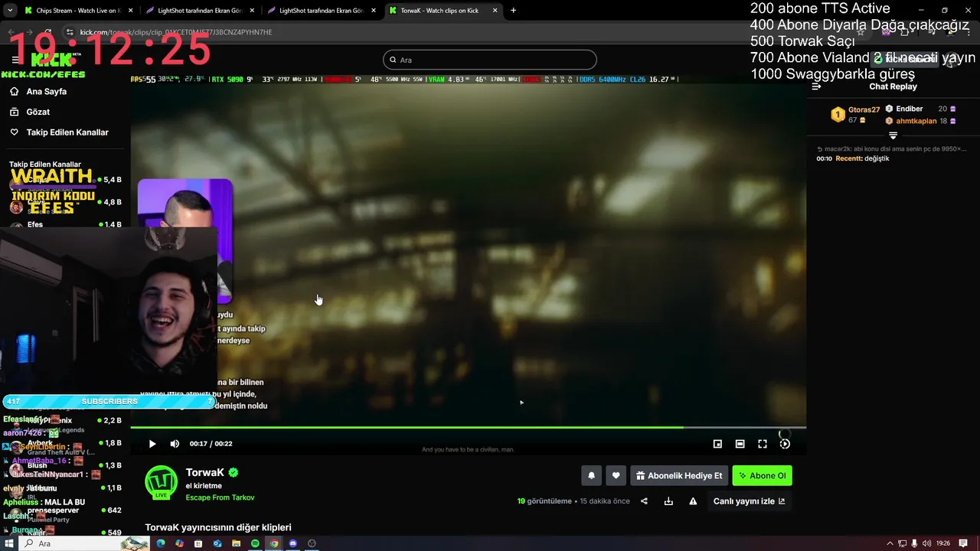Image resolution: width=980 pixels, height=551 pixels.
Task: Click the Ara search field on Kick
Action: click(x=489, y=60)
